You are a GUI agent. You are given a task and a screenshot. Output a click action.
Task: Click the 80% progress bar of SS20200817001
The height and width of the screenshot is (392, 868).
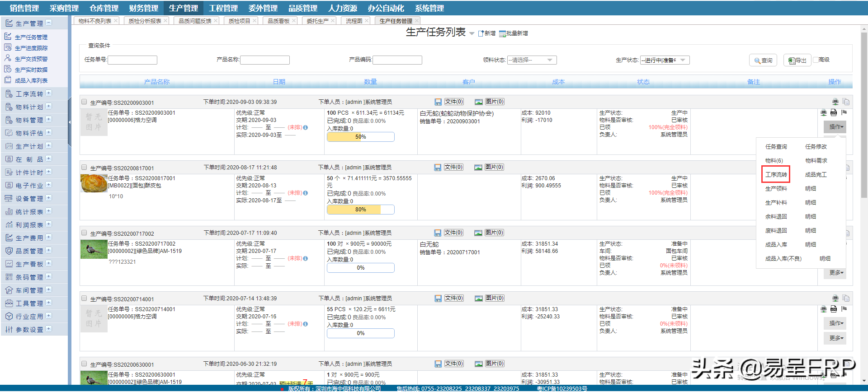(360, 210)
